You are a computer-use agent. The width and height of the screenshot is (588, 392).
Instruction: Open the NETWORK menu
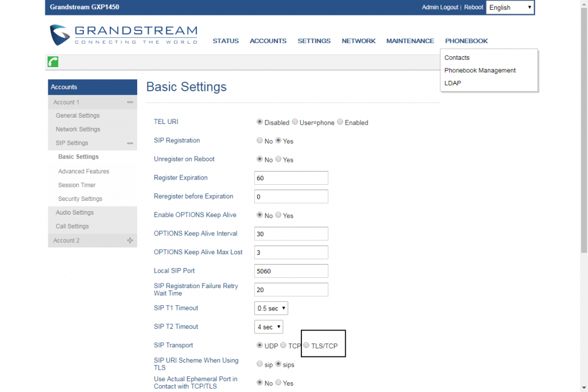tap(358, 41)
